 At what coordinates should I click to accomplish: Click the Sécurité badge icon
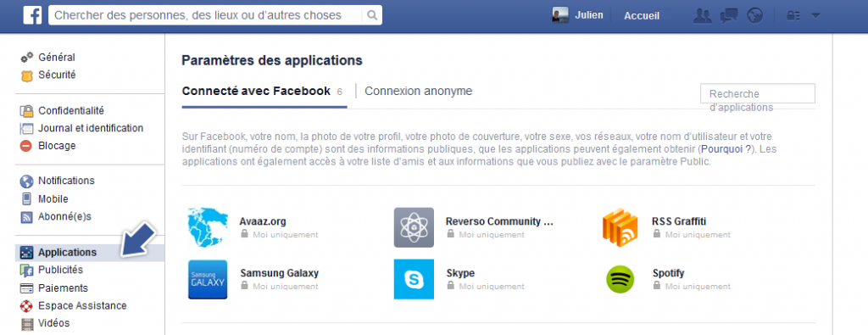pos(26,75)
